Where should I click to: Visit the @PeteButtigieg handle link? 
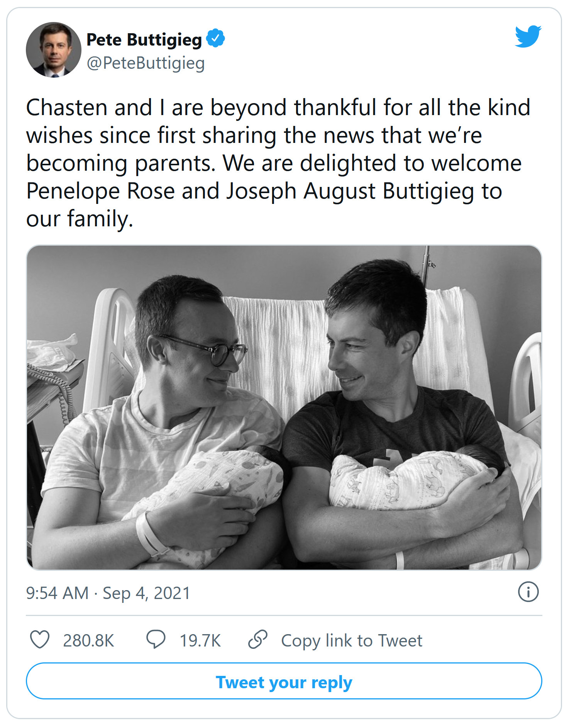point(146,63)
